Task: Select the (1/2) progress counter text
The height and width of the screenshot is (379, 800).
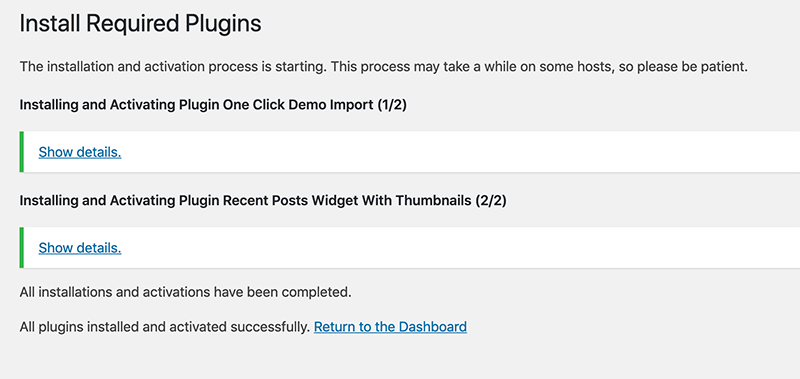Action: tap(392, 105)
